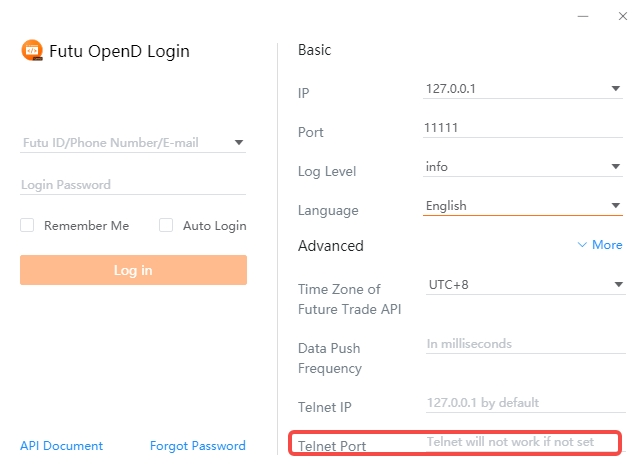Follow the Forgot Password link

tap(197, 446)
